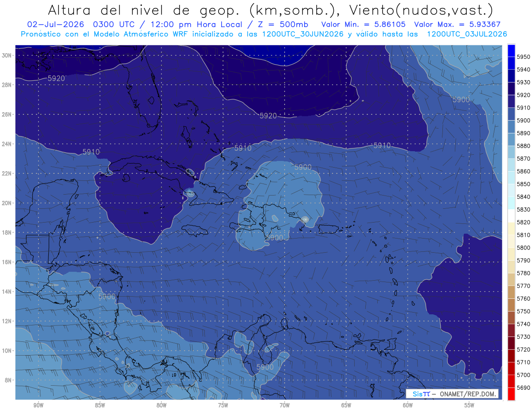Click the legend label 5810

pos(523,235)
